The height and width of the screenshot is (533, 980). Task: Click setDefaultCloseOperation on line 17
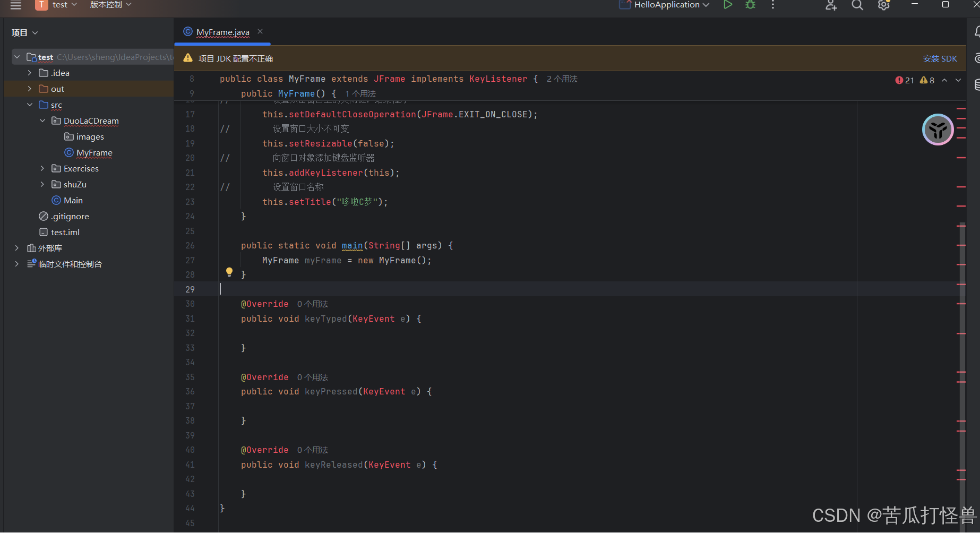tap(353, 114)
